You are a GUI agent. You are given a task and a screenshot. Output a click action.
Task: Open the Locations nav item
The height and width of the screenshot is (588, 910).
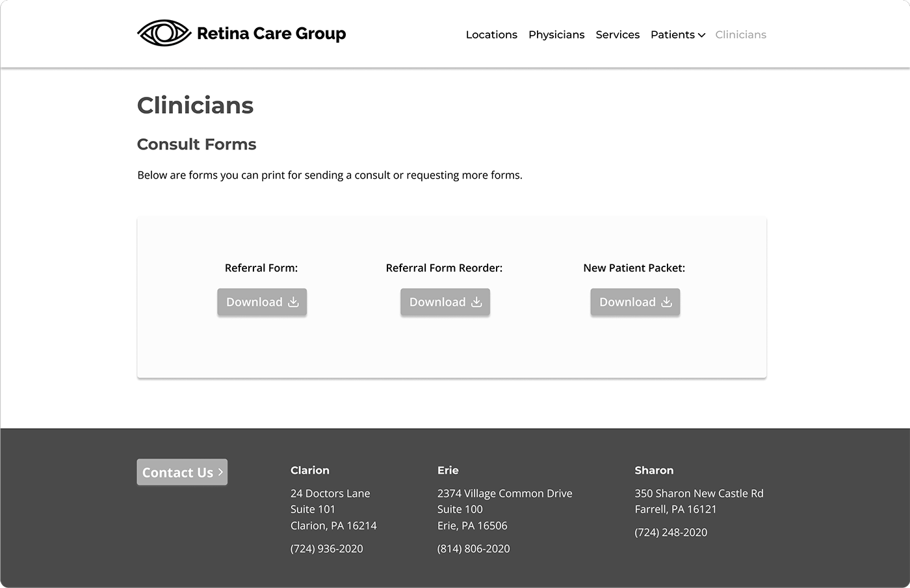point(491,35)
